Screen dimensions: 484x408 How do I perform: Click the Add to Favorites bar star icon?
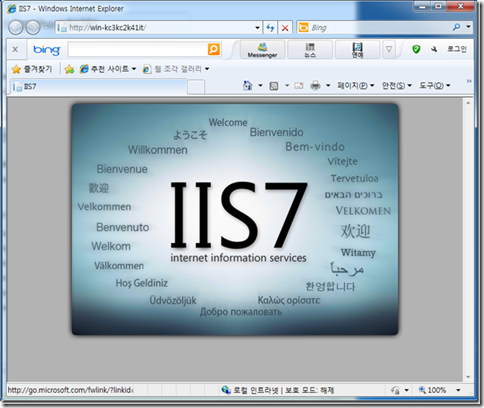(x=69, y=69)
